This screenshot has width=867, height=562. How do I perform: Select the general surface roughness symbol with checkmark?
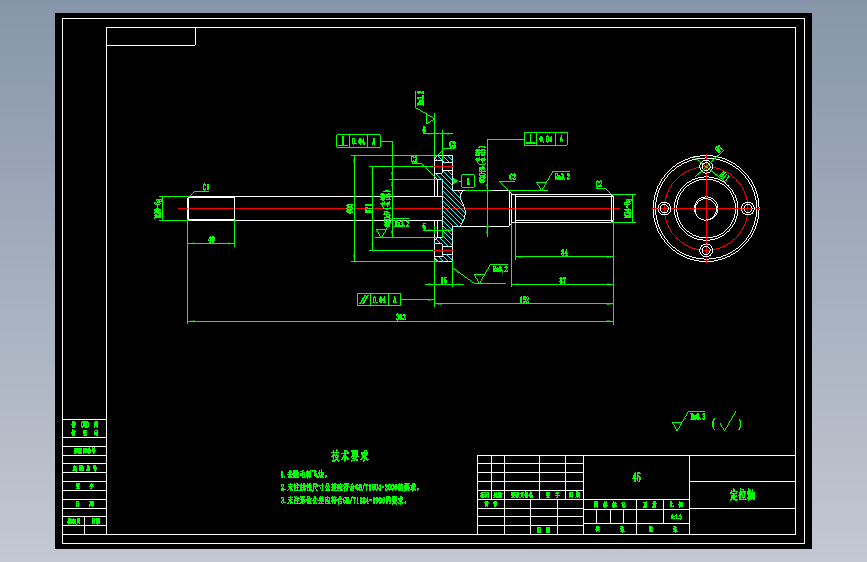point(707,422)
